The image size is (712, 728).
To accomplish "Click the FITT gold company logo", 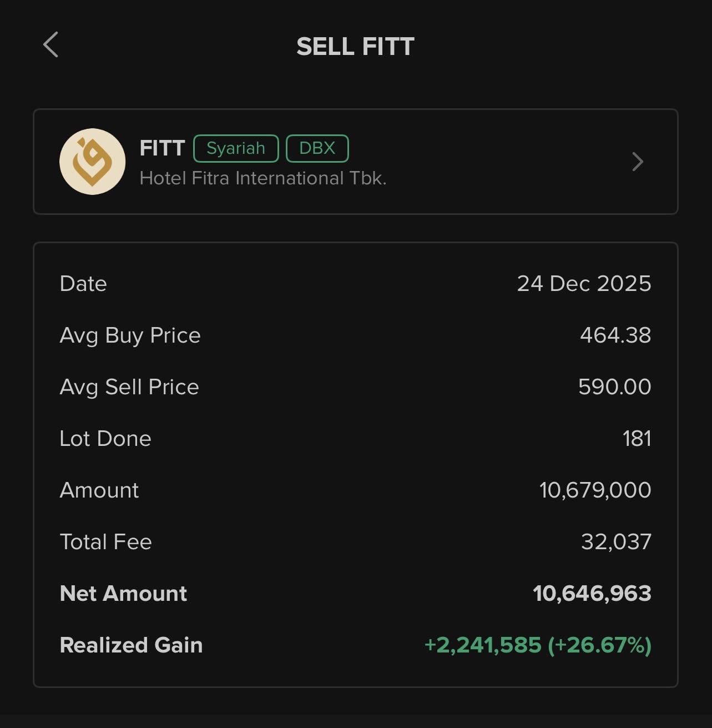I will (x=93, y=162).
